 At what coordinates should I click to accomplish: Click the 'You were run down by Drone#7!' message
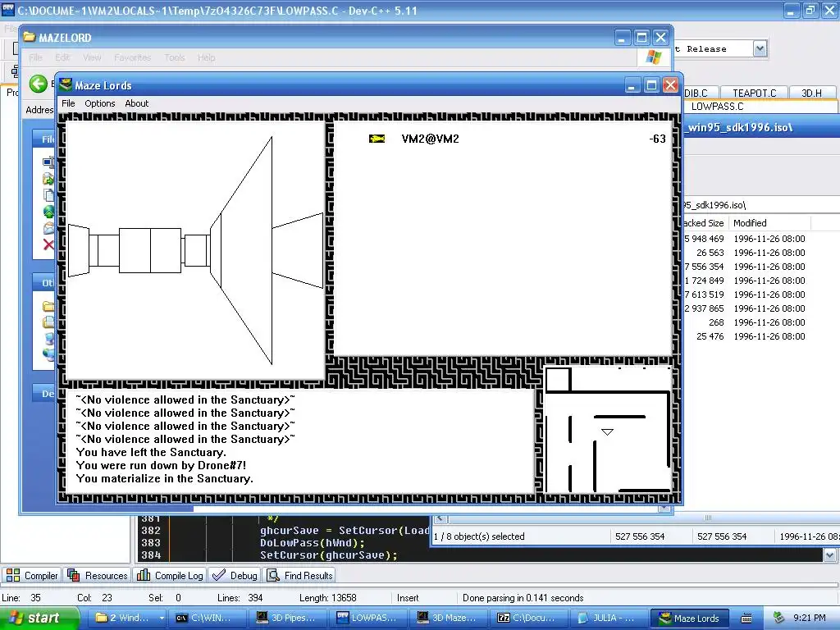pos(161,465)
